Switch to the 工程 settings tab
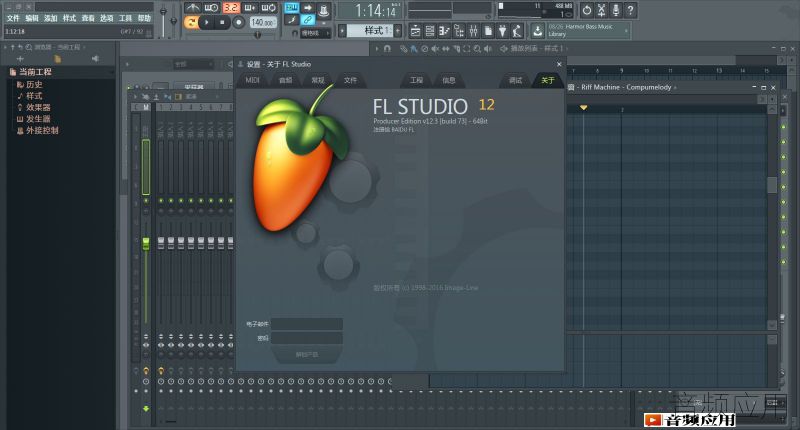Screen dimensions: 800x430 pyautogui.click(x=416, y=80)
